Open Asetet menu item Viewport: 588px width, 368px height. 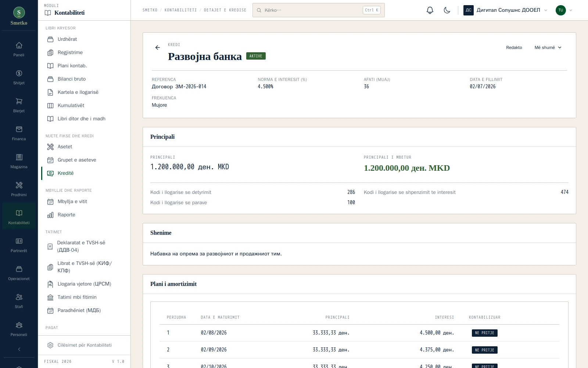click(84, 147)
